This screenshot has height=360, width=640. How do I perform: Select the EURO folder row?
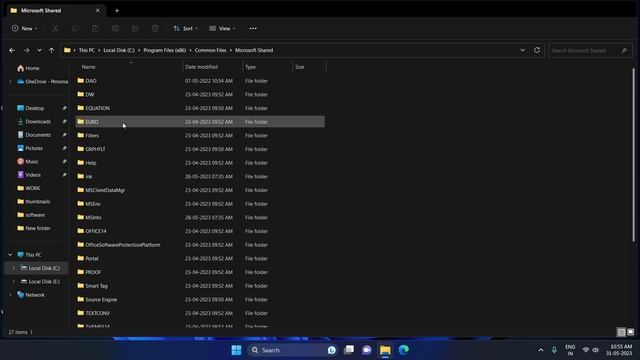tap(200, 122)
